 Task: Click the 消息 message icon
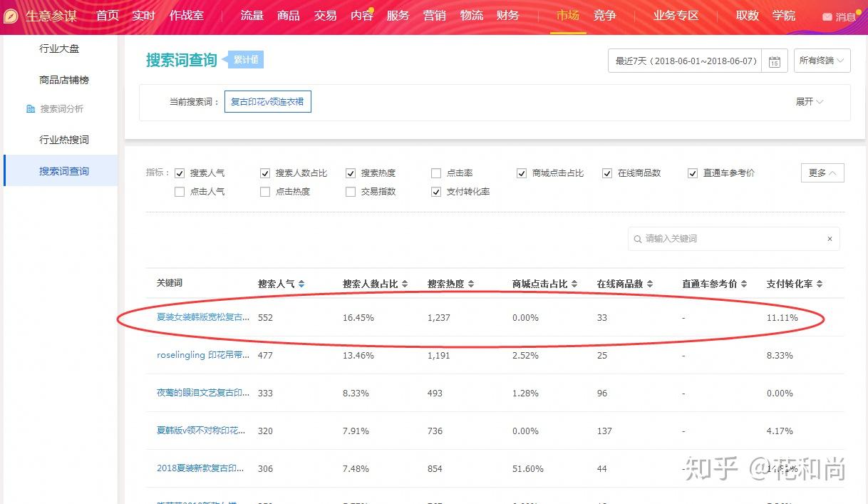point(827,16)
